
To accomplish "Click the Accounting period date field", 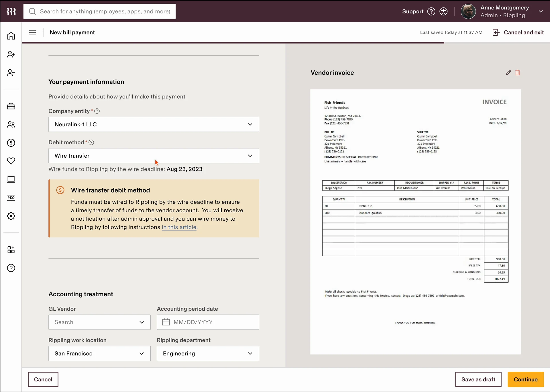I will pyautogui.click(x=208, y=322).
